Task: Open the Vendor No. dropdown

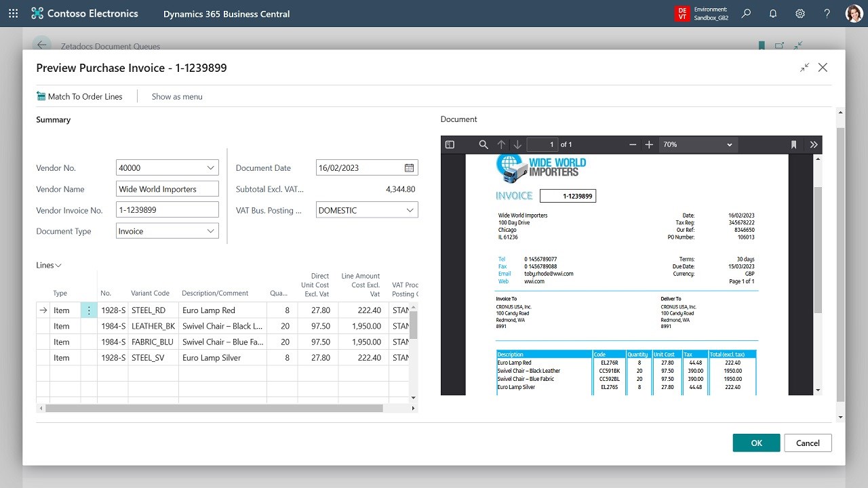Action: (x=210, y=168)
